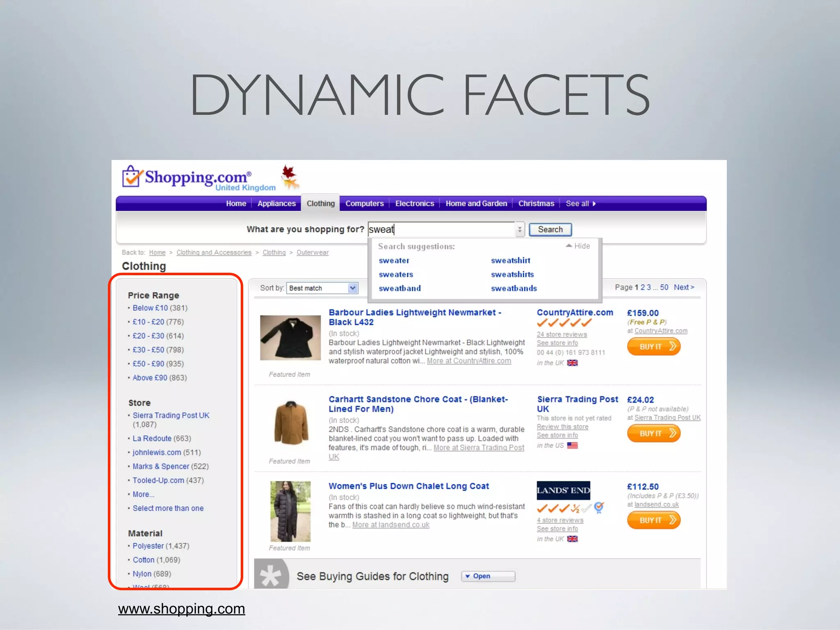The height and width of the screenshot is (630, 840).
Task: Click BUY IT for the Down Chalet Coat
Action: coord(654,520)
